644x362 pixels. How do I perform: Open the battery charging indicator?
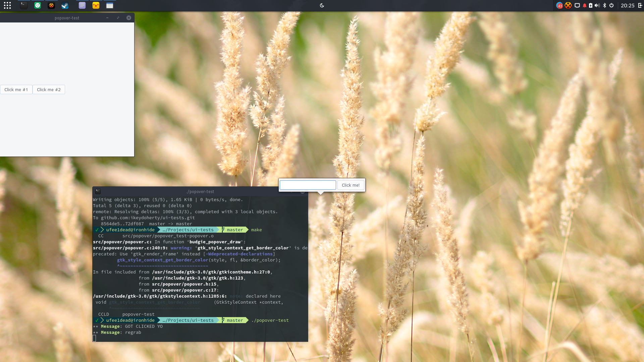(591, 5)
